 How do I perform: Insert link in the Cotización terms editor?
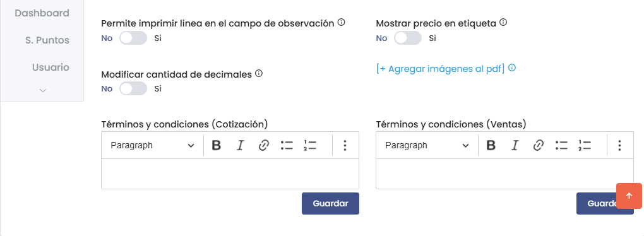264,145
